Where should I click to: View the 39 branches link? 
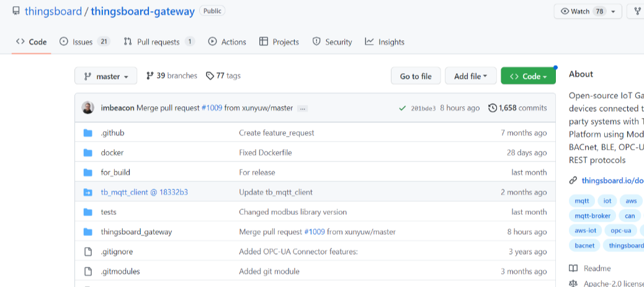pyautogui.click(x=172, y=76)
